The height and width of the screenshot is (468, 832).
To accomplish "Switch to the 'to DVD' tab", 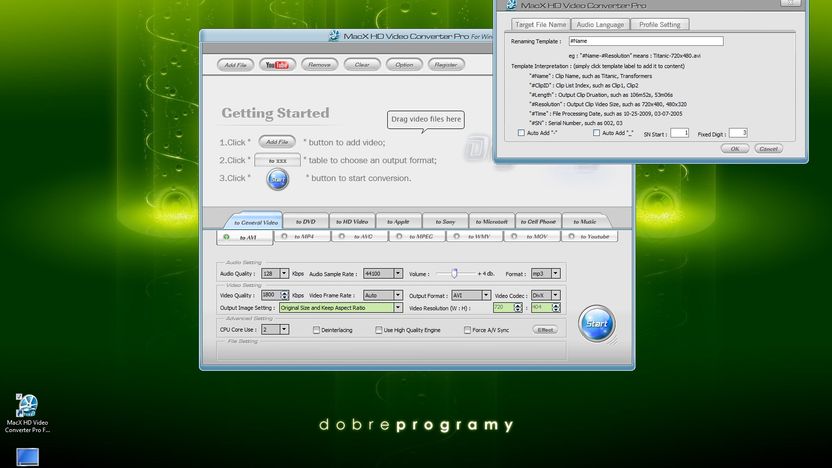I will pyautogui.click(x=306, y=221).
